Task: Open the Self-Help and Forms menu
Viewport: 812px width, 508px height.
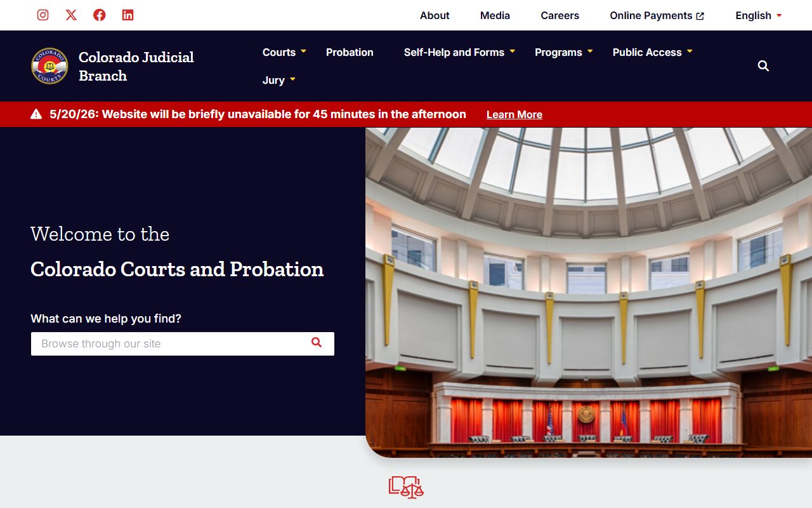Action: 454,52
